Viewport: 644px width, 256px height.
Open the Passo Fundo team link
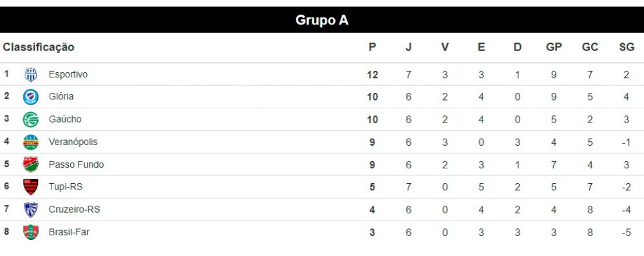click(x=77, y=164)
